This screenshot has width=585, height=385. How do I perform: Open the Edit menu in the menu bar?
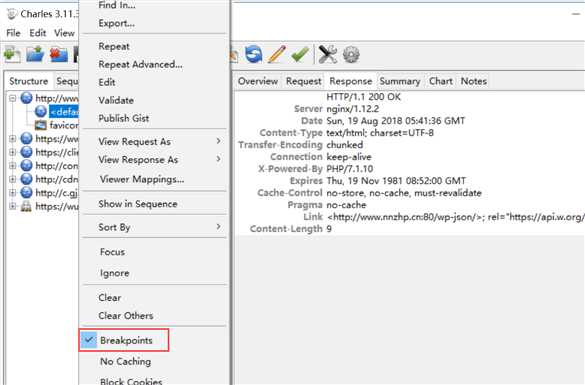[x=38, y=33]
